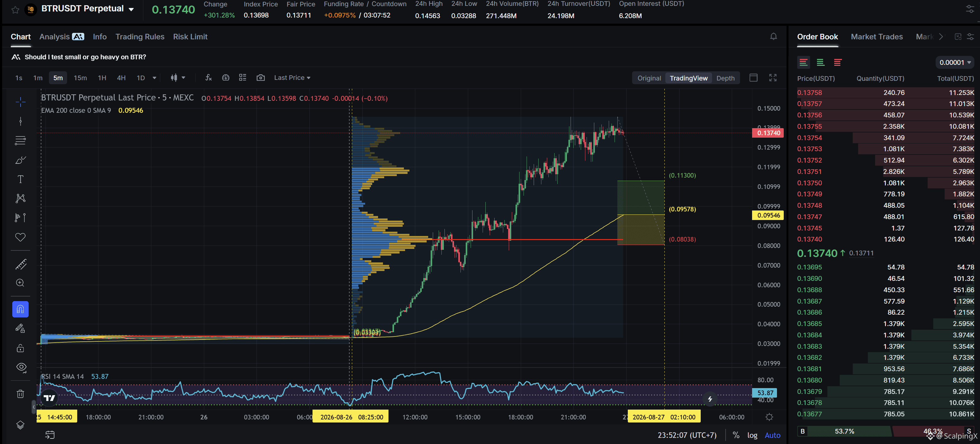Hide all drawings with eye icon
The height and width of the screenshot is (444, 980).
pos(21,367)
